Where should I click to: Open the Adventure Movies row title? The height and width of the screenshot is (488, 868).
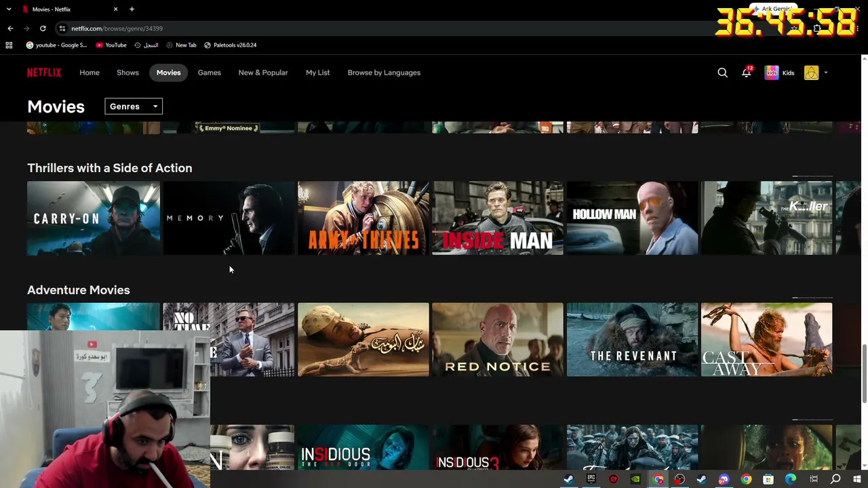(x=79, y=290)
